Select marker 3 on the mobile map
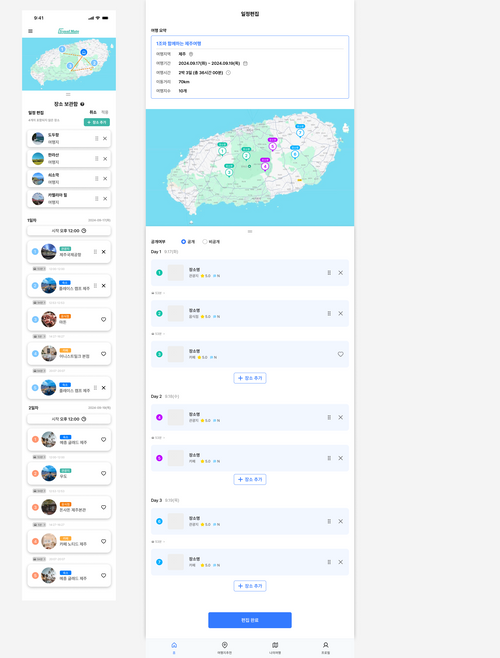The height and width of the screenshot is (658, 500). (x=70, y=66)
